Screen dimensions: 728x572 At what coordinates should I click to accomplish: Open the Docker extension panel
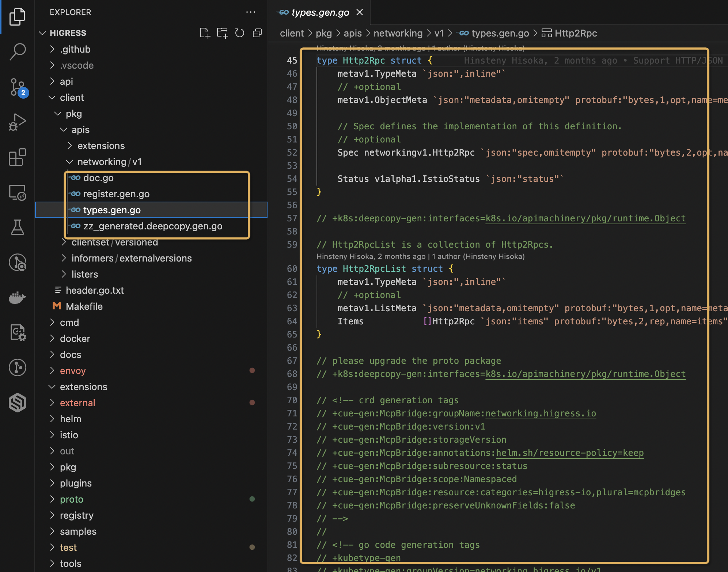click(17, 298)
